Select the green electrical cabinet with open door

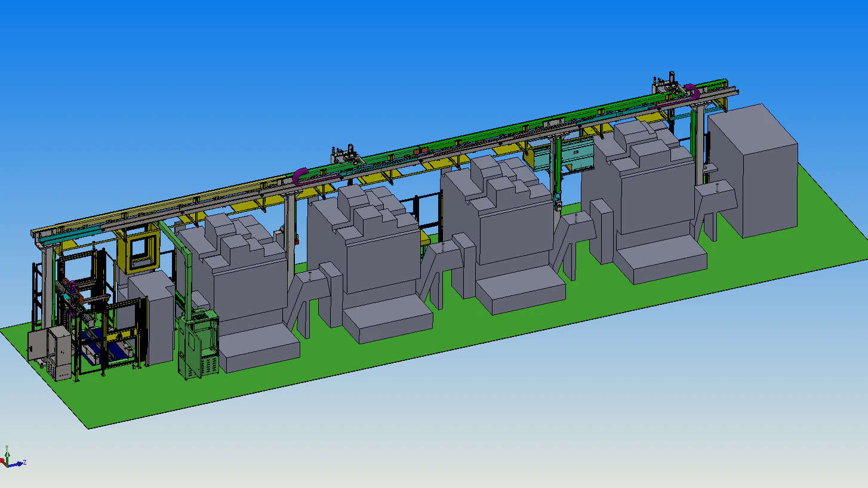(197, 345)
